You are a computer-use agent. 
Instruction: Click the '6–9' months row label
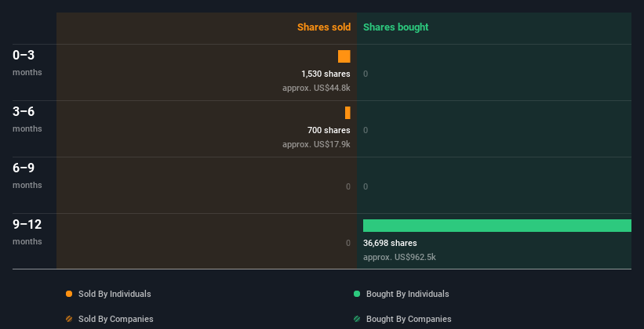(24, 168)
